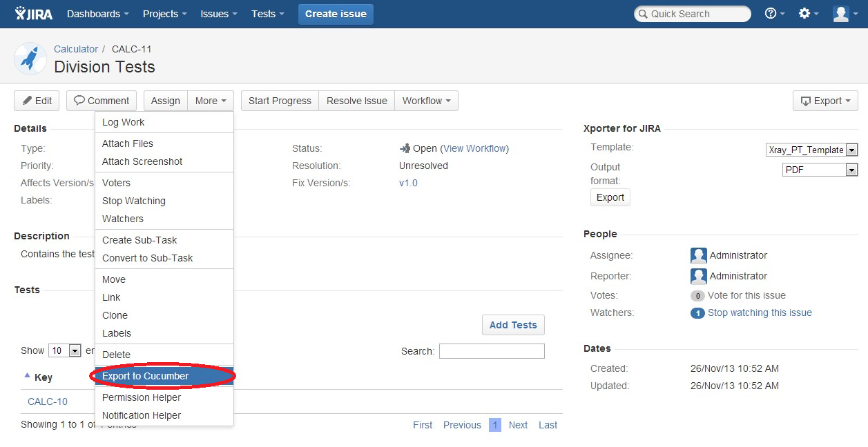This screenshot has width=868, height=447.
Task: Click the JIRA logo
Action: point(34,14)
